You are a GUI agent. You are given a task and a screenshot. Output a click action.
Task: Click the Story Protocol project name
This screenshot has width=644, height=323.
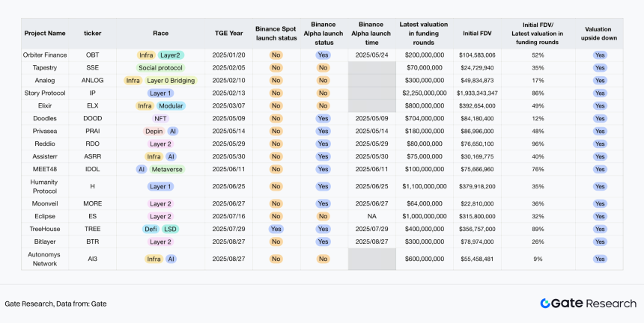[45, 93]
